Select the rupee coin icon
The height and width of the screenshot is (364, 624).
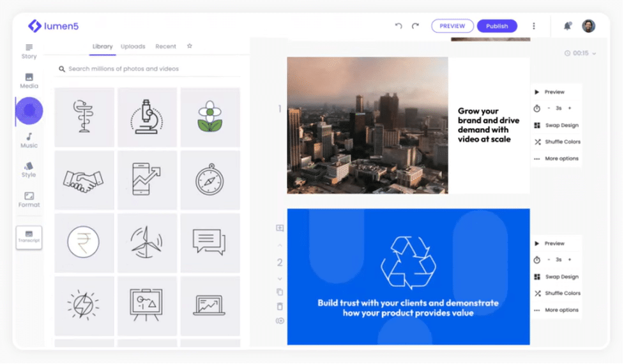click(84, 243)
